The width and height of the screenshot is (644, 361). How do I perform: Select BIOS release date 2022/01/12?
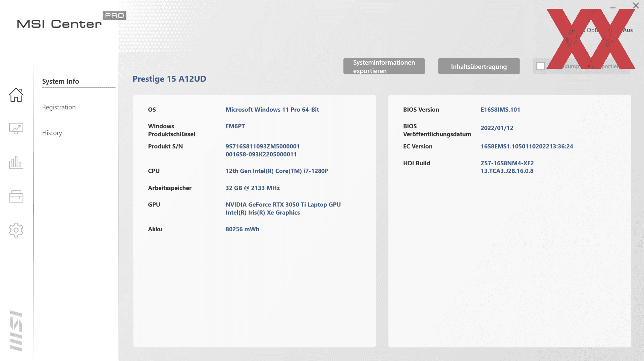tap(497, 128)
